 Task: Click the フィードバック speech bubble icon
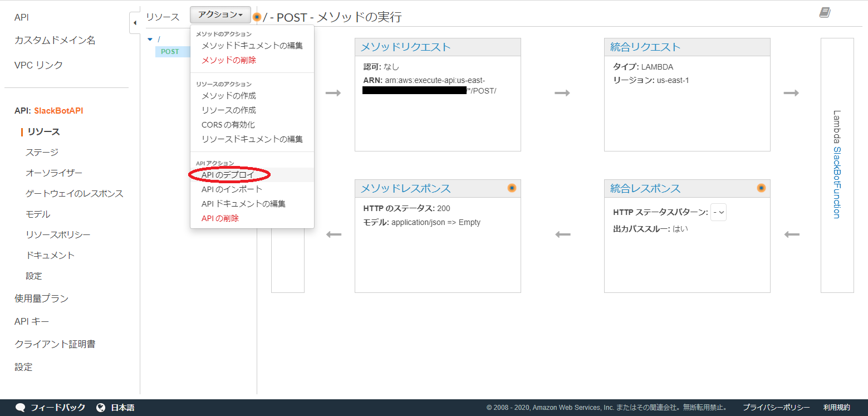pos(21,408)
